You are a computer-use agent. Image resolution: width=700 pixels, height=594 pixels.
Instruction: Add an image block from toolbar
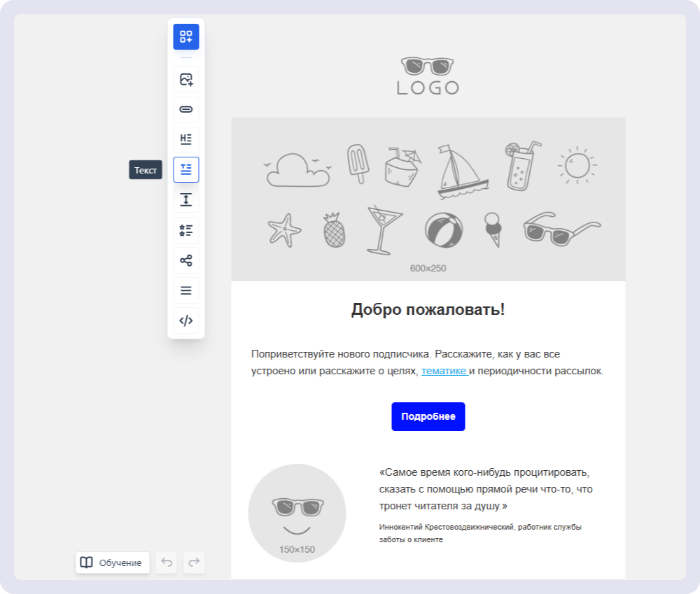[x=186, y=79]
